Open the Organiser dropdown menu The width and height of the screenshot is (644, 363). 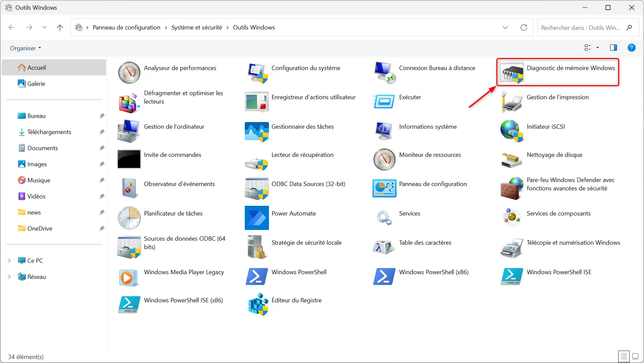click(25, 48)
